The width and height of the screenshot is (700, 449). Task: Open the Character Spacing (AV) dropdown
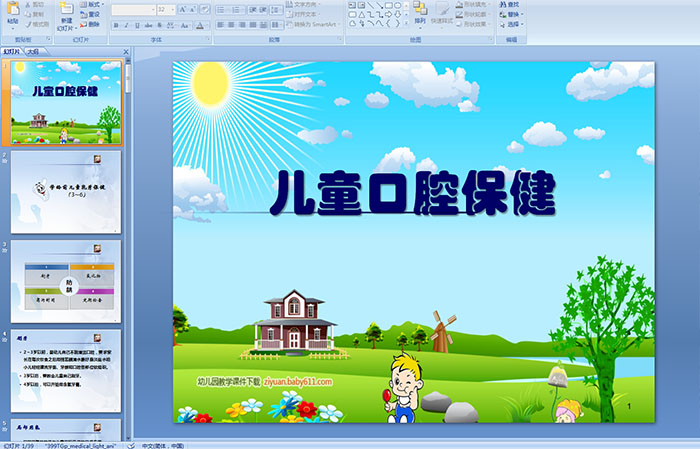[x=171, y=25]
